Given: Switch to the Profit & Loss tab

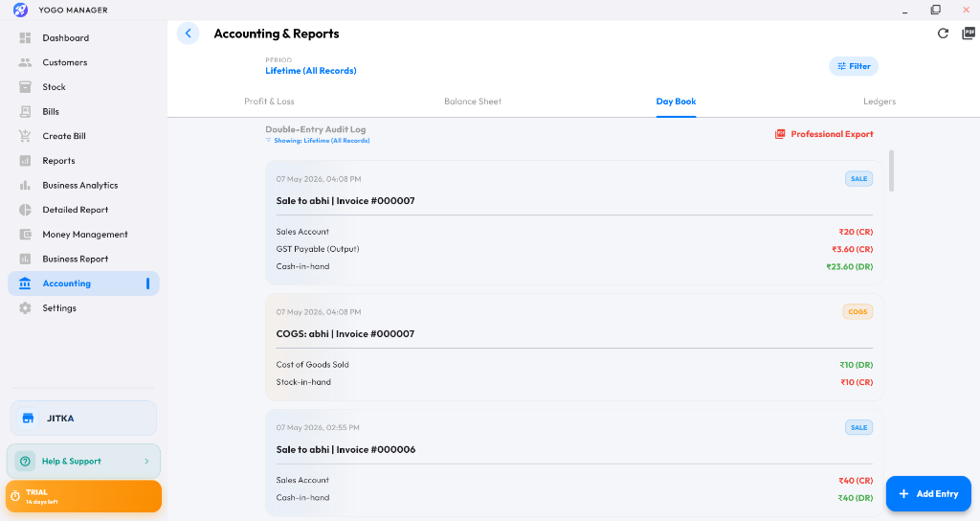Looking at the screenshot, I should coord(269,102).
